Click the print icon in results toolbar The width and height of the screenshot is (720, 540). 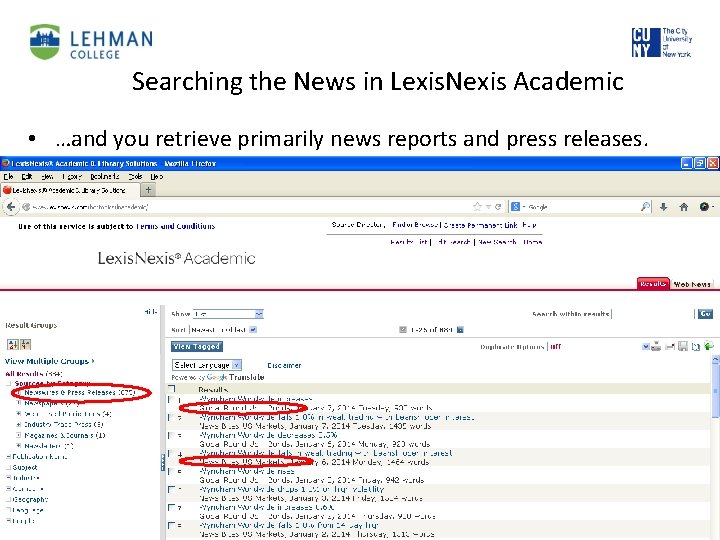click(x=656, y=347)
